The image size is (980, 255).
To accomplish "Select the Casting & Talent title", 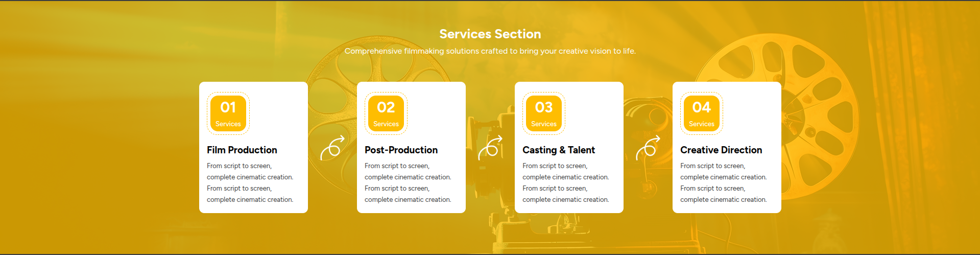I will 559,150.
